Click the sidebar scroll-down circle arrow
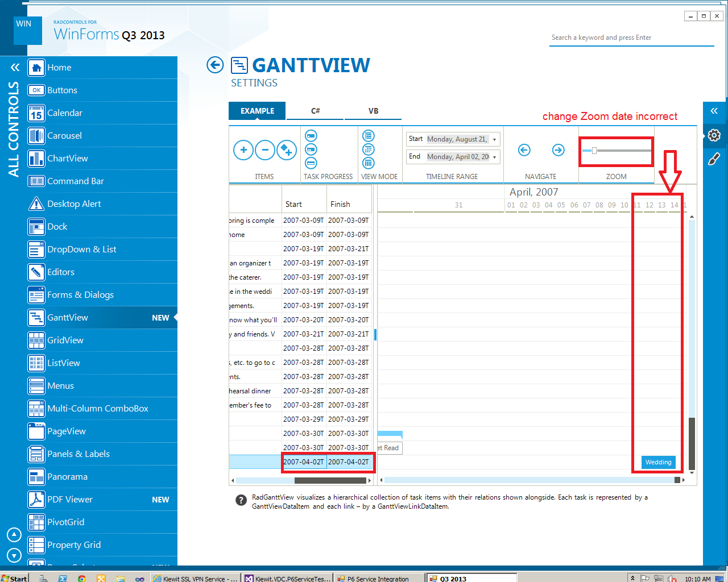The height and width of the screenshot is (582, 728). coord(14,555)
